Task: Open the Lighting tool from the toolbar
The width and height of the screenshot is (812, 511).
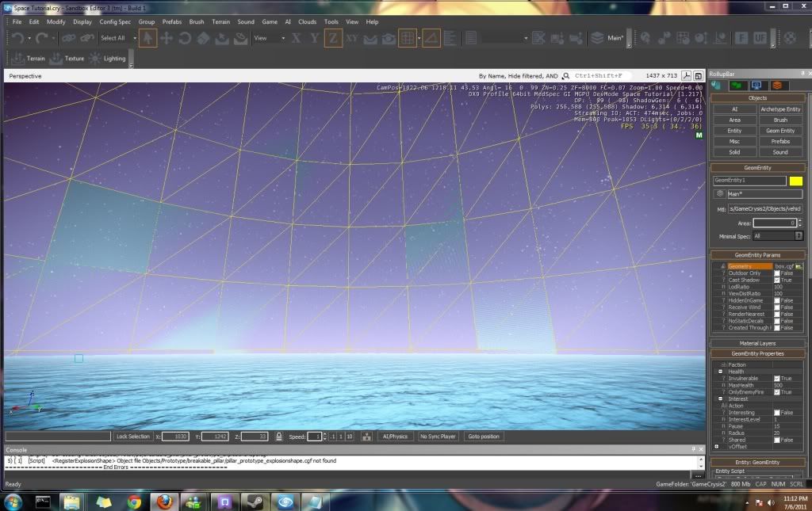Action: [107, 59]
